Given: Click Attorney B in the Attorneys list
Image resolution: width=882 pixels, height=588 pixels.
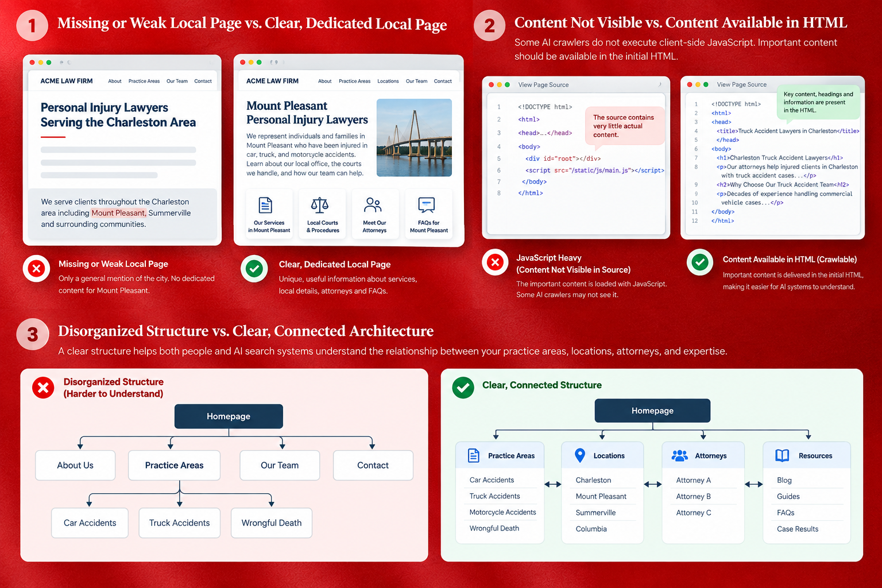Looking at the screenshot, I should click(693, 496).
